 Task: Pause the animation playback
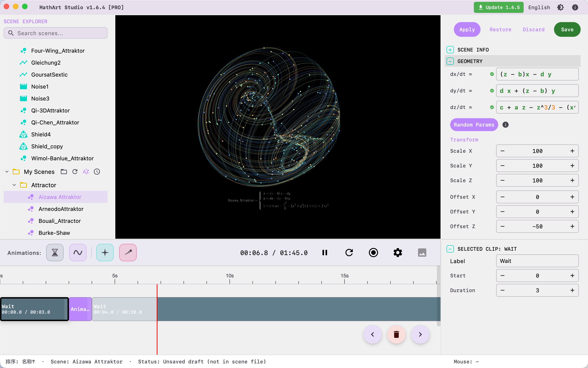325,253
